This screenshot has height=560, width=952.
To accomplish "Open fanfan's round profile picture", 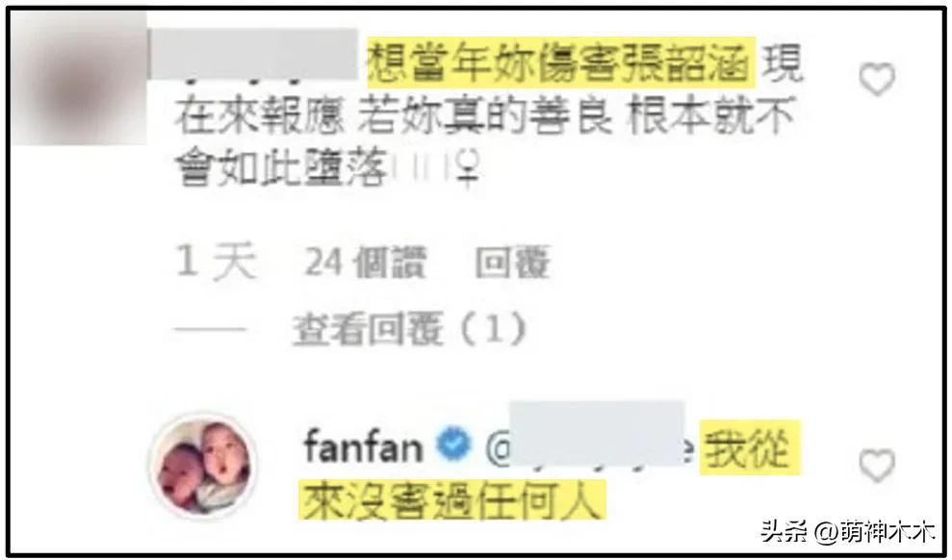I will (204, 468).
